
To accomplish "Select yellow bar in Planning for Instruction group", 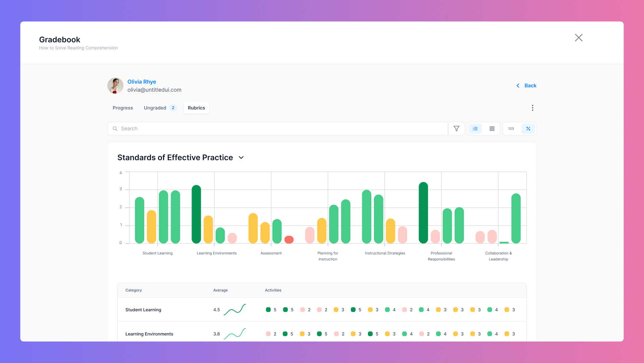I will tap(322, 231).
